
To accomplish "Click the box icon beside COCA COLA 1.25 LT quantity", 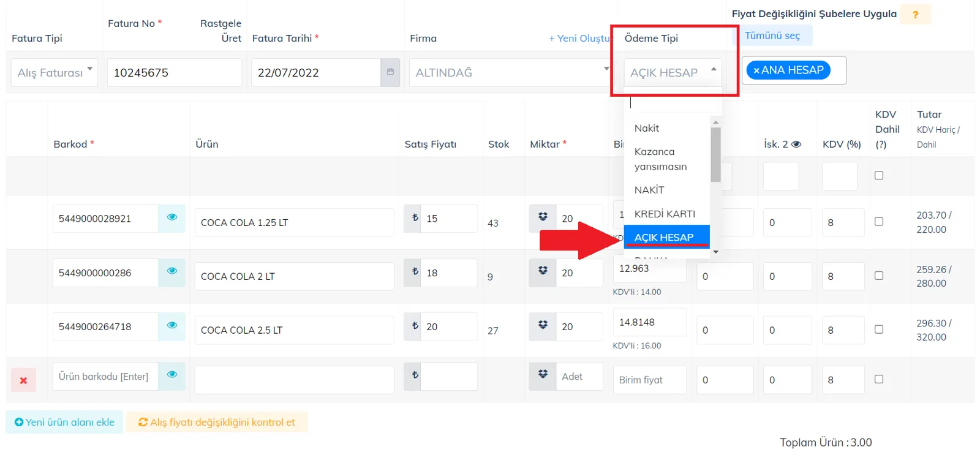I will click(543, 217).
